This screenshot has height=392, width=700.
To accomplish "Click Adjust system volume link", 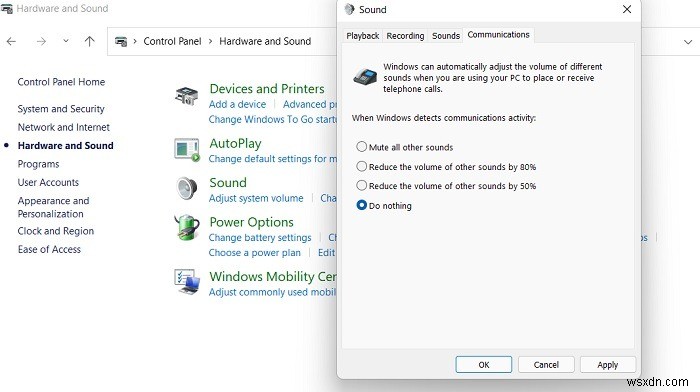I will (x=256, y=198).
